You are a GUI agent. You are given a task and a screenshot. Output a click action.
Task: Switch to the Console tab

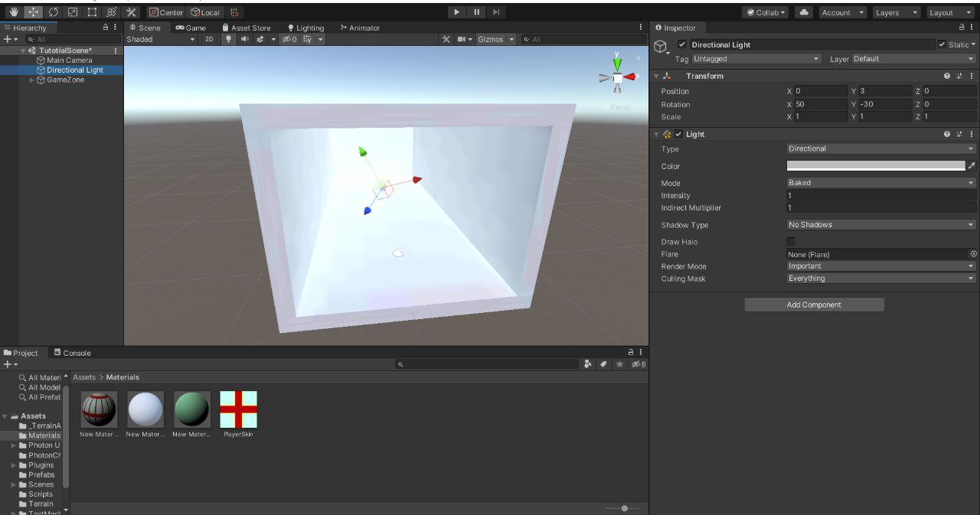tap(73, 353)
